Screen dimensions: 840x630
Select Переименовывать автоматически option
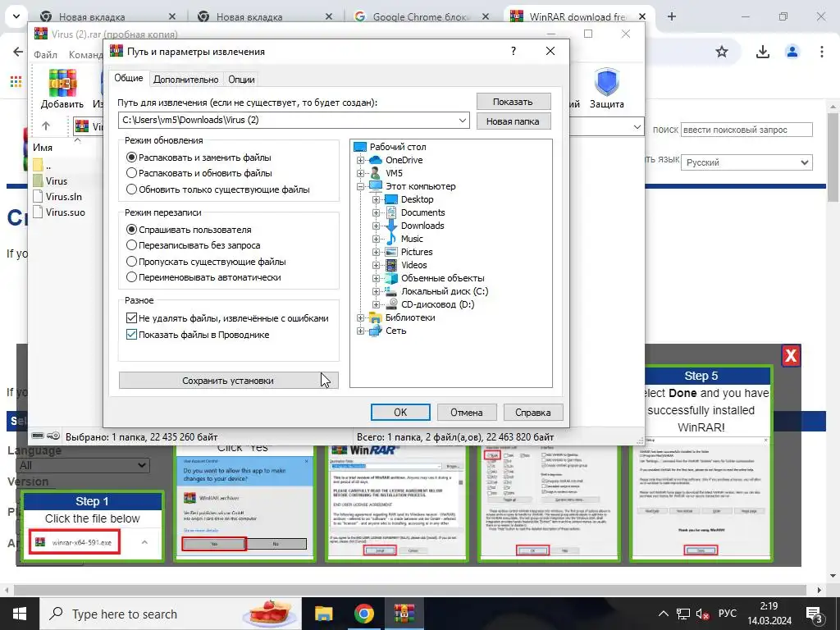click(204, 277)
